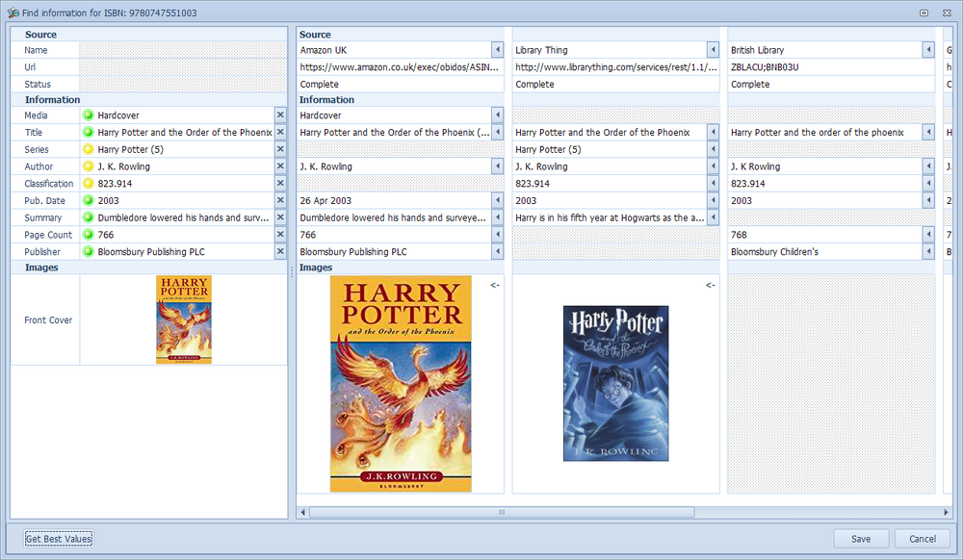Copy Amazon UK author to result

(x=498, y=166)
